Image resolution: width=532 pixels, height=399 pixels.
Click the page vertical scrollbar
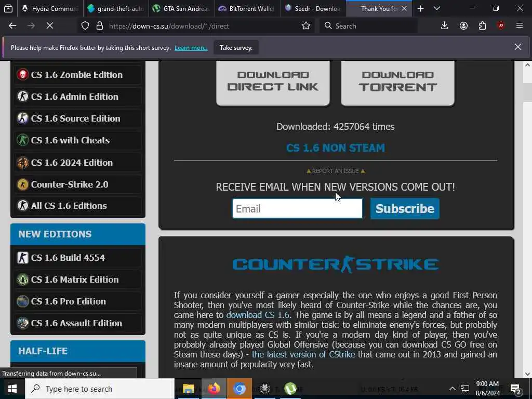527,91
